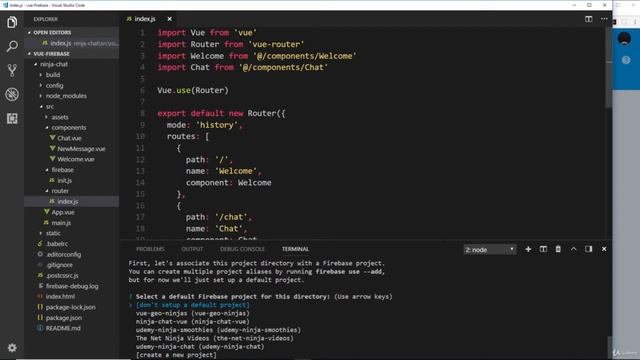Click the editor vertical scrollbar

(609, 67)
